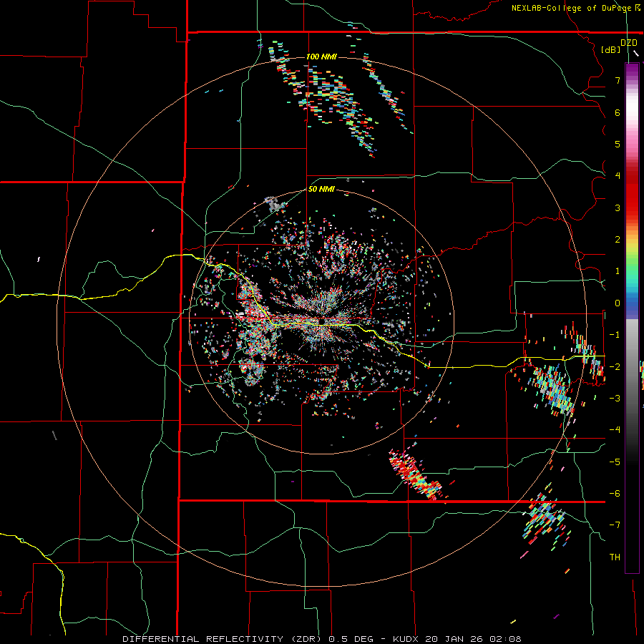The width and height of the screenshot is (644, 644).
Task: Click the 6 value on the color scale
Action: (618, 112)
